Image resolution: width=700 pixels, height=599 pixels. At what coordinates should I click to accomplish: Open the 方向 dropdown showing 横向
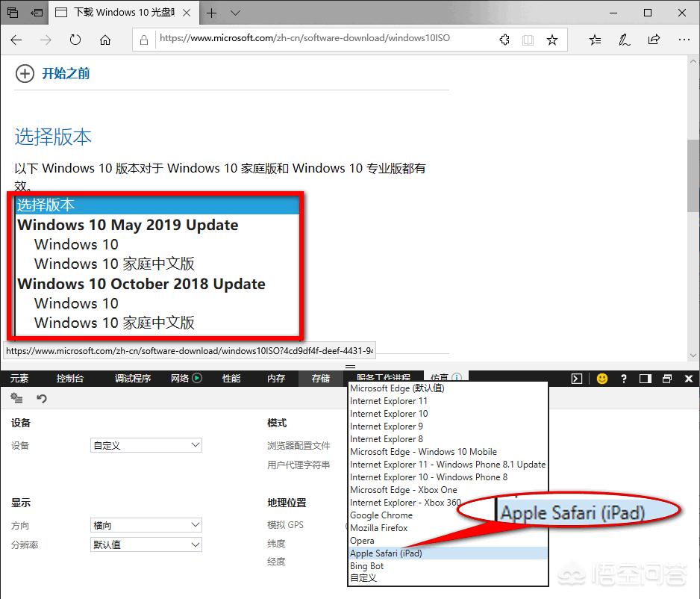tap(146, 525)
